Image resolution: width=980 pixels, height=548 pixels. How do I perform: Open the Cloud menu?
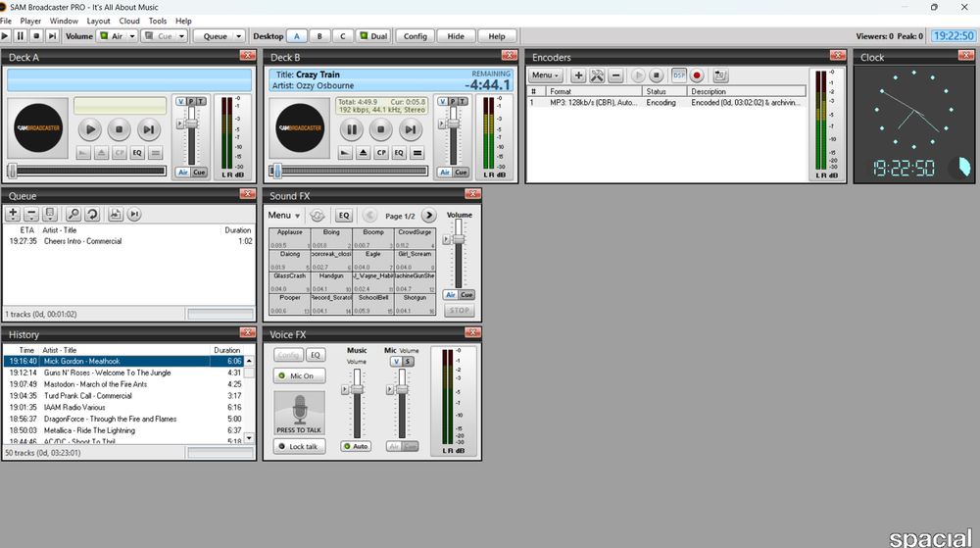[x=129, y=21]
